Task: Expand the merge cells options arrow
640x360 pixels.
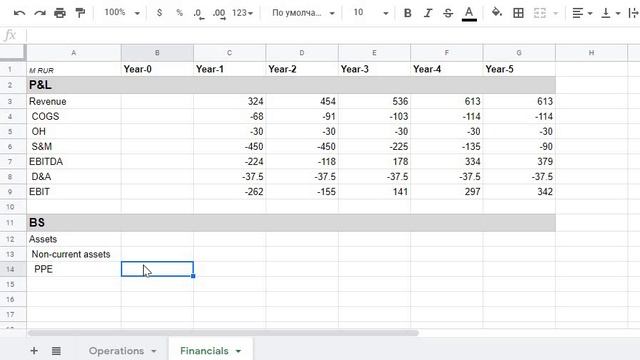Action: 555,13
